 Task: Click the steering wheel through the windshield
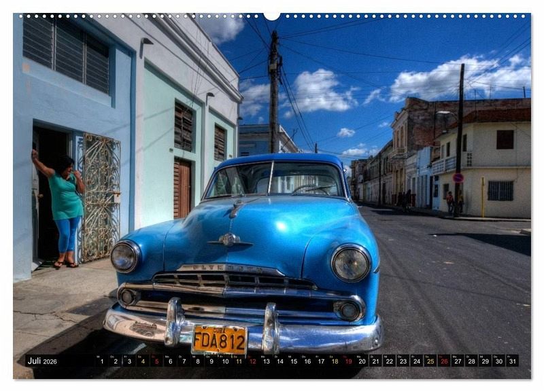pyautogui.click(x=311, y=188)
